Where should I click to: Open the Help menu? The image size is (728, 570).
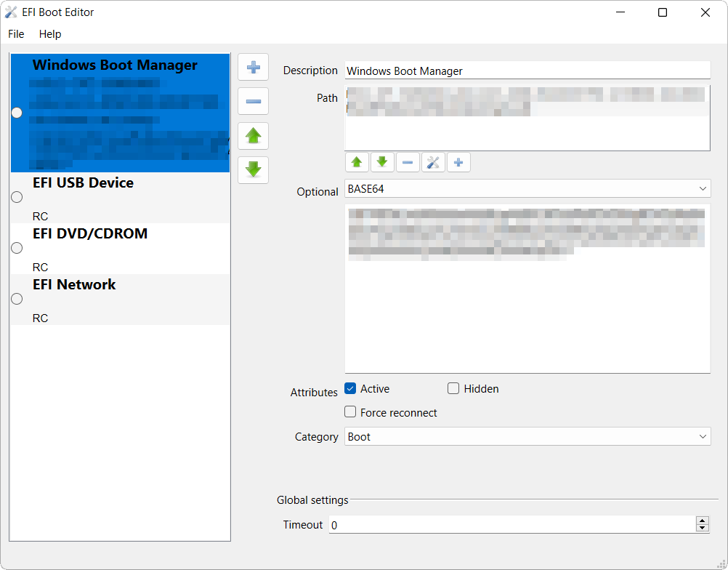tap(50, 34)
